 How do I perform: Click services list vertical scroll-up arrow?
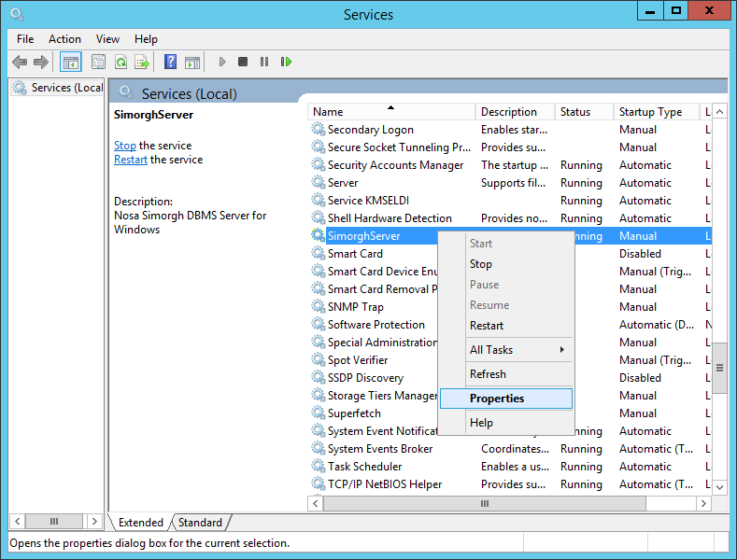tap(719, 112)
